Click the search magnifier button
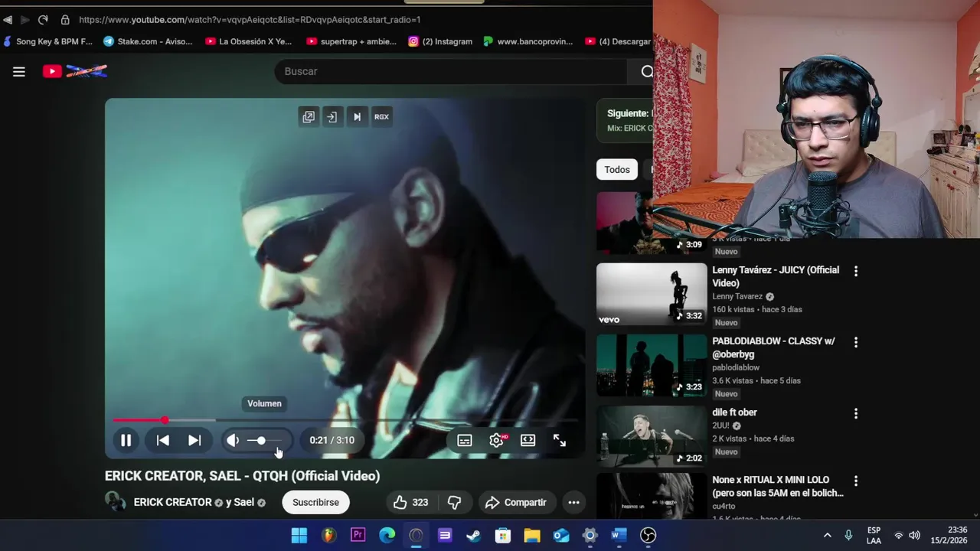 [648, 71]
